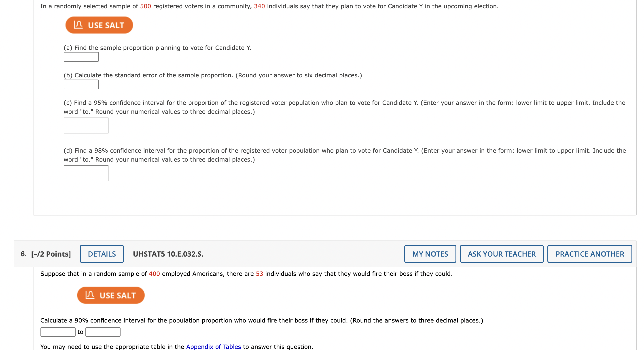Click the SALT distribution graph icon on second button
644x350 pixels.
click(x=90, y=295)
